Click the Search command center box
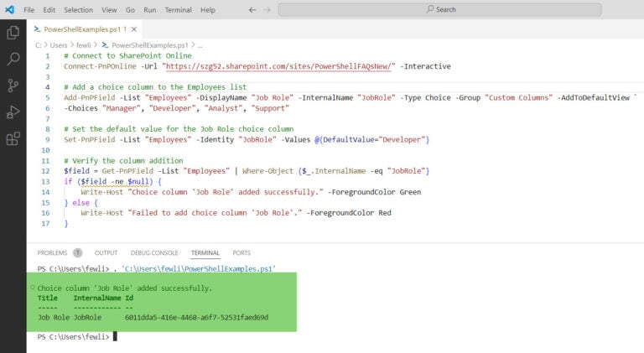 440,9
